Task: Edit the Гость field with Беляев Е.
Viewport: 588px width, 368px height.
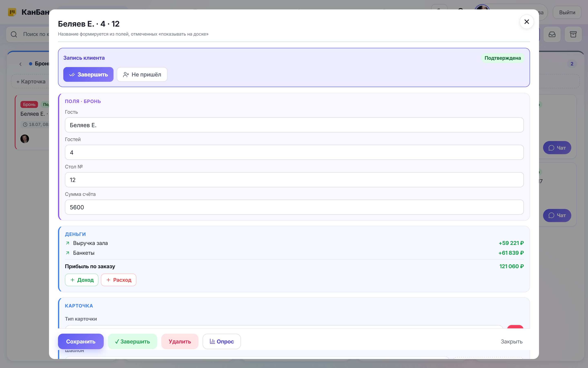Action: 294,125
